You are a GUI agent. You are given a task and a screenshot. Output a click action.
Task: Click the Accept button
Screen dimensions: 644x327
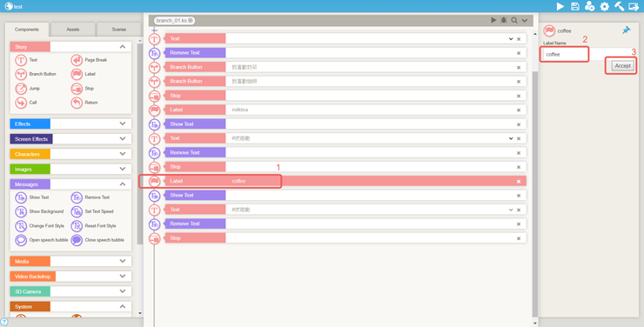[622, 65]
